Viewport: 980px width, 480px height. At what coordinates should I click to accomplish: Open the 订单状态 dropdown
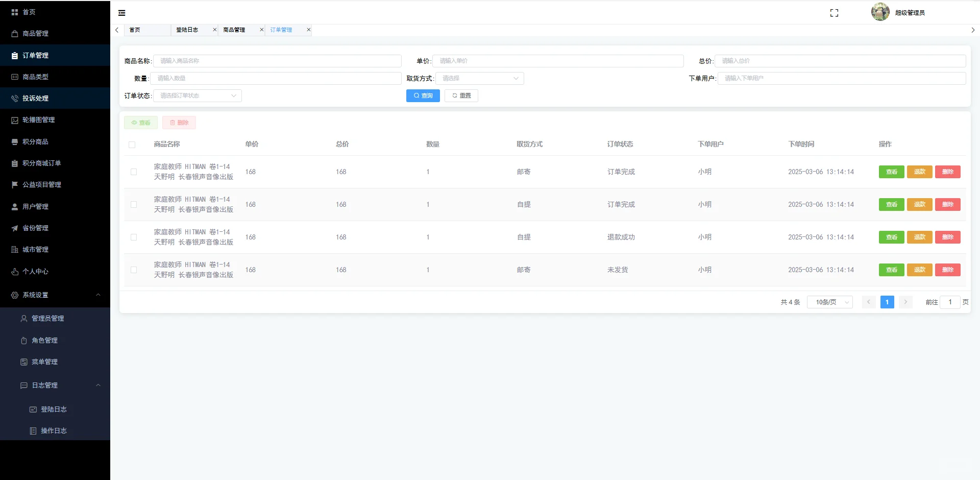coord(197,95)
